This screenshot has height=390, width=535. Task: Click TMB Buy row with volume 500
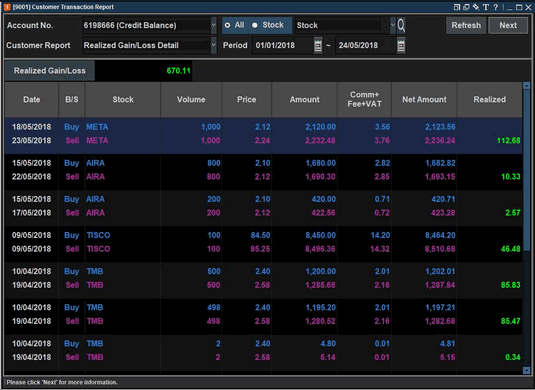(263, 272)
